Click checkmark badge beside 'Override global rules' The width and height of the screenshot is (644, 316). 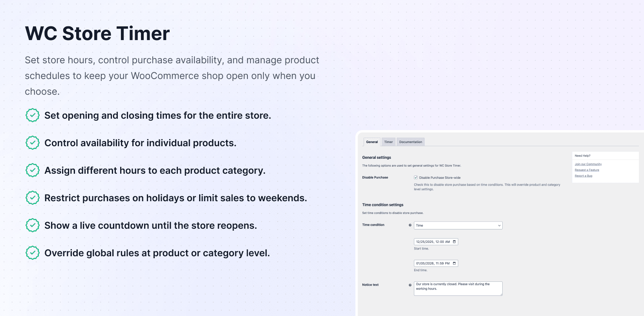pyautogui.click(x=33, y=253)
